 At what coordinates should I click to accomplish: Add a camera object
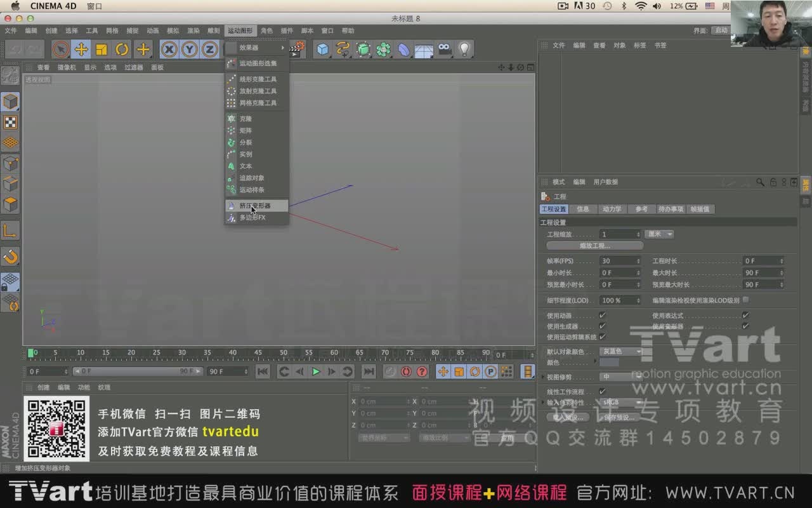tap(444, 49)
